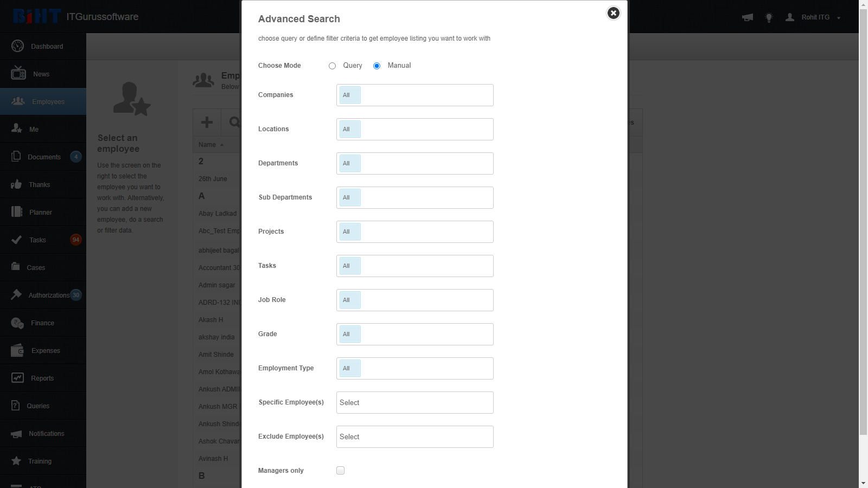Click the Specific Employee(s) select field
868x488 pixels.
tap(415, 402)
